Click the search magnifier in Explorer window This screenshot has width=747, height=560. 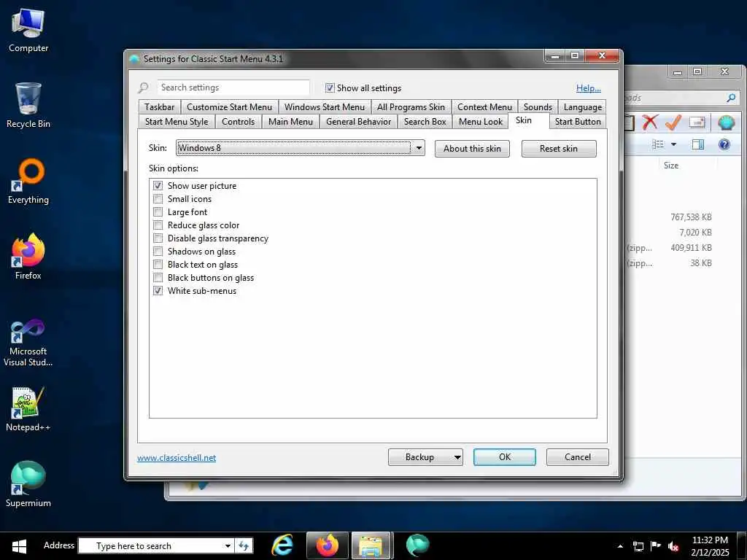click(731, 98)
